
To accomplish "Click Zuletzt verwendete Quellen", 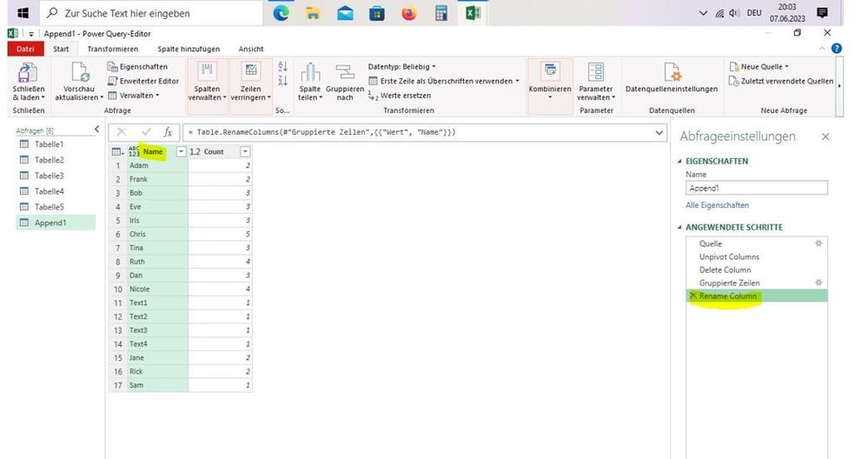I will pyautogui.click(x=781, y=81).
